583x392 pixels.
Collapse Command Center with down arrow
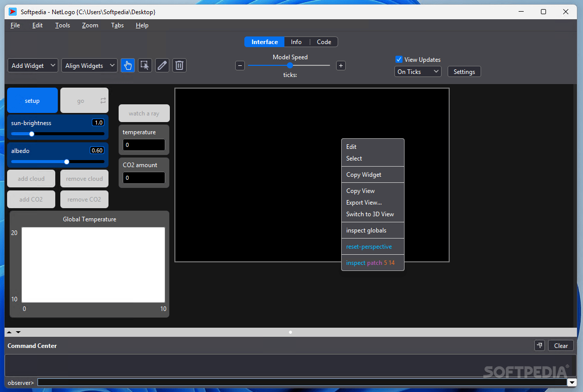point(18,332)
